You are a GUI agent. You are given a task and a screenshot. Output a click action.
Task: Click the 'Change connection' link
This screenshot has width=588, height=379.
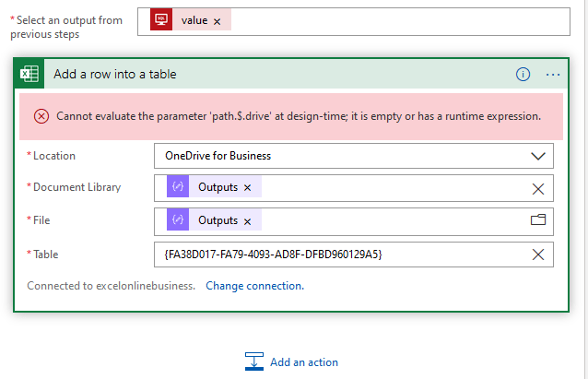pyautogui.click(x=254, y=286)
